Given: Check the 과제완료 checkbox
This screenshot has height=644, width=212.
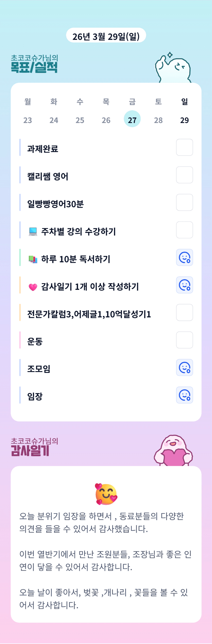Looking at the screenshot, I should click(184, 147).
